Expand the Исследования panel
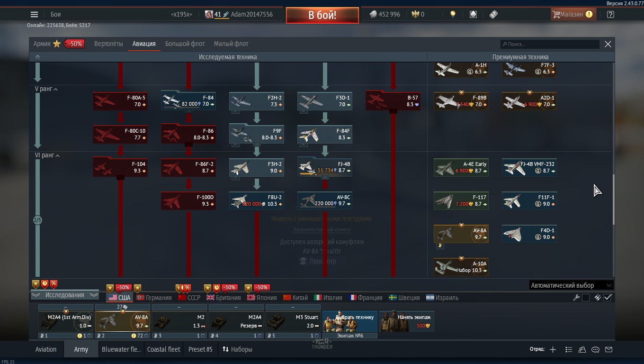The height and width of the screenshot is (364, 644). 64,295
